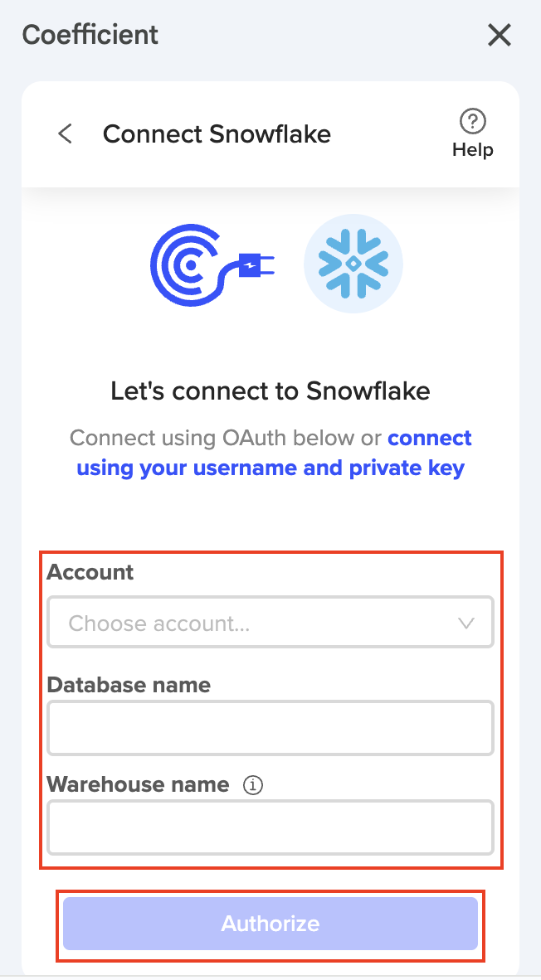Screen dimensions: 541x980
Task: Go back using the left chevron arrow
Action: 66,134
